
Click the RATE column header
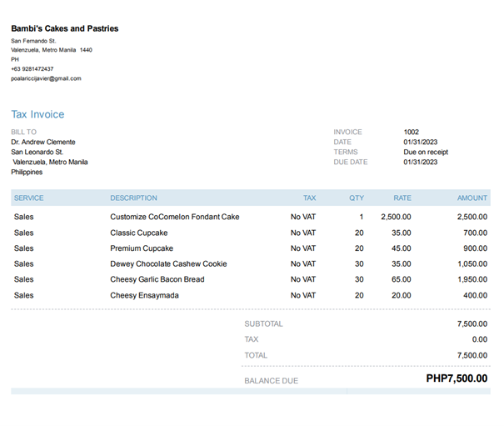click(402, 198)
